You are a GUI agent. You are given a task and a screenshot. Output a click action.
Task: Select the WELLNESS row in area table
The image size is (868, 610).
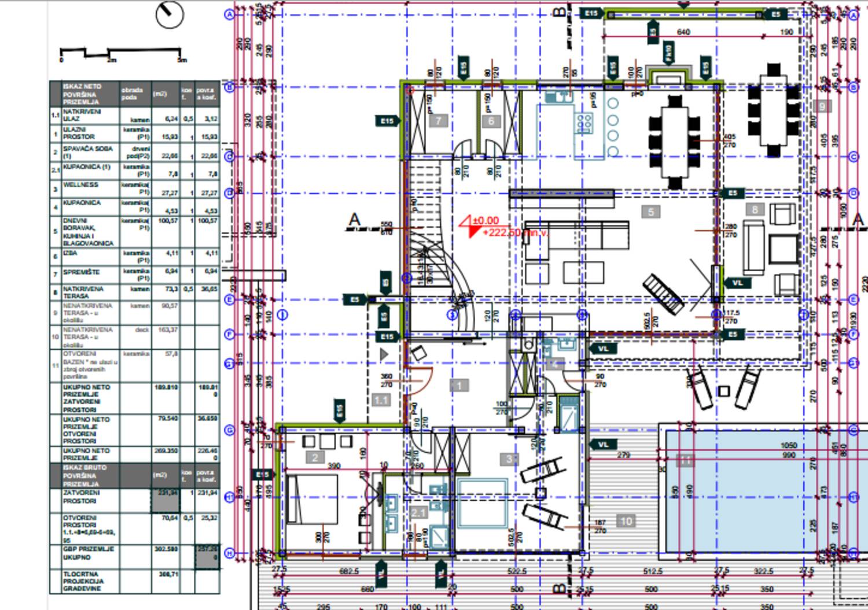(x=134, y=188)
